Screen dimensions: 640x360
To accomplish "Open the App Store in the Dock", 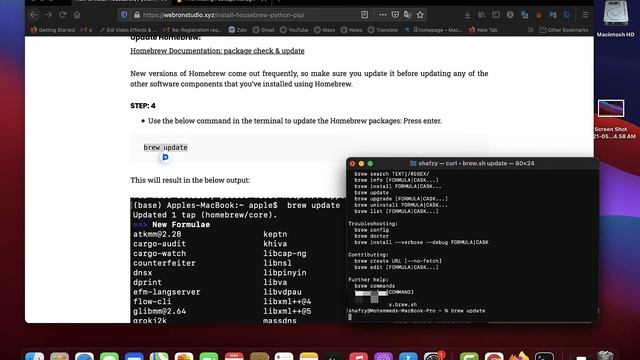I will tap(408, 356).
